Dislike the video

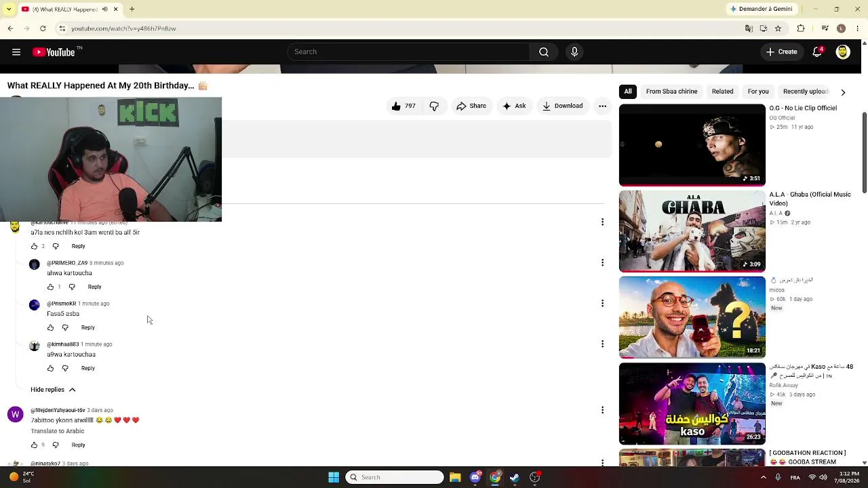434,106
